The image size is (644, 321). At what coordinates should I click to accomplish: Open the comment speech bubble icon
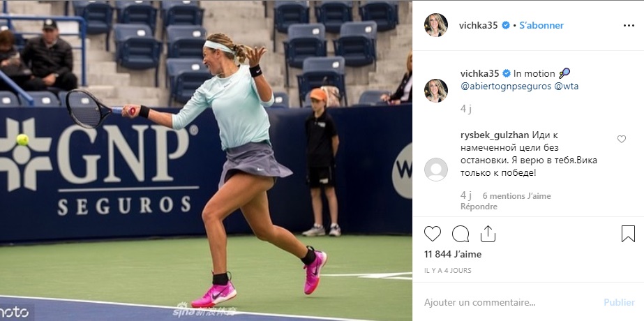pyautogui.click(x=460, y=234)
